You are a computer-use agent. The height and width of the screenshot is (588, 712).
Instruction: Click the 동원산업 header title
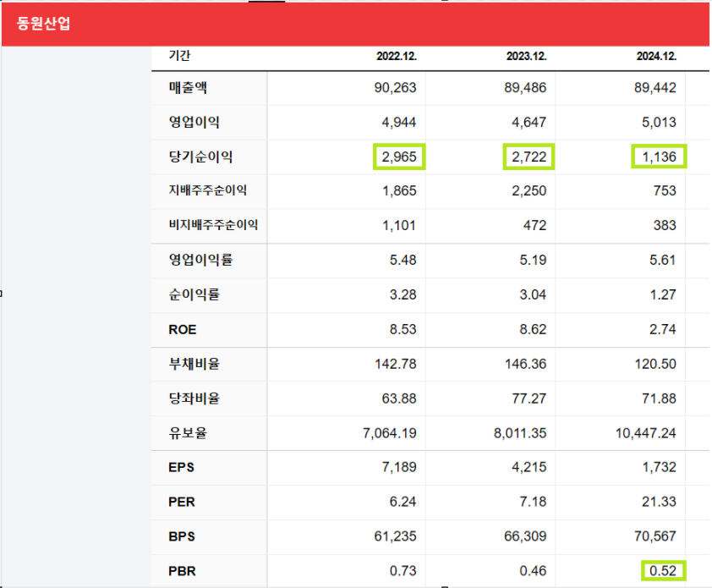(x=44, y=23)
